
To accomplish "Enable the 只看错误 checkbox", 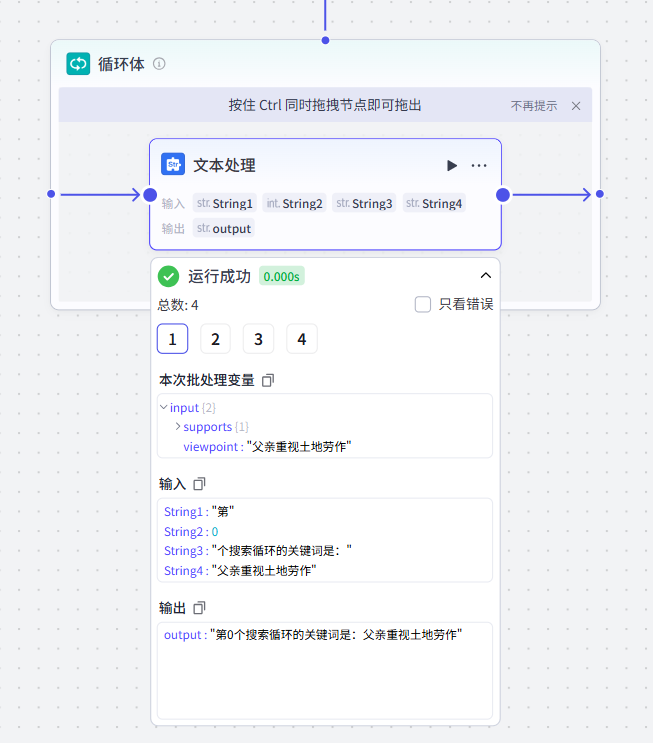I will coord(423,305).
